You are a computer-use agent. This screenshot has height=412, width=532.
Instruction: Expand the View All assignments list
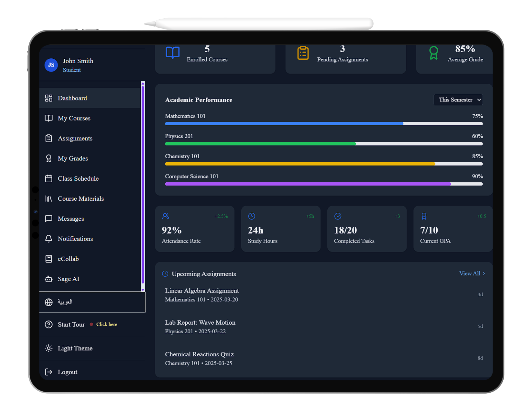[472, 273]
